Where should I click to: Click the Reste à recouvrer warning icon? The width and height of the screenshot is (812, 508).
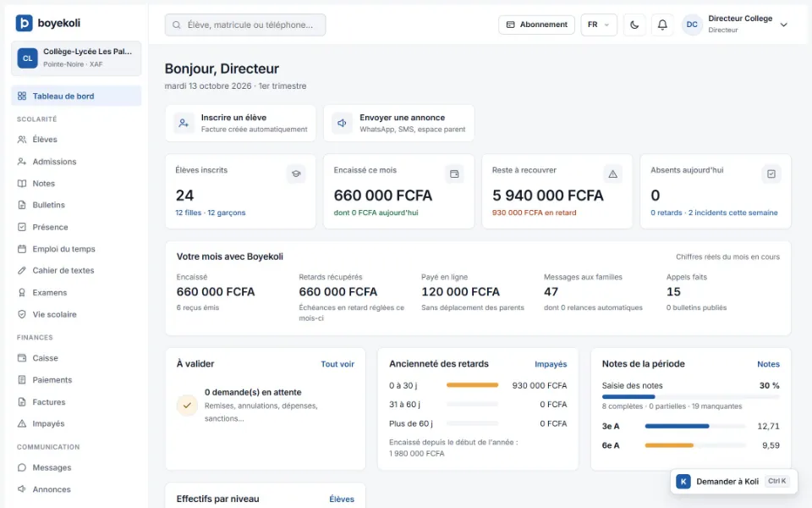pos(612,174)
